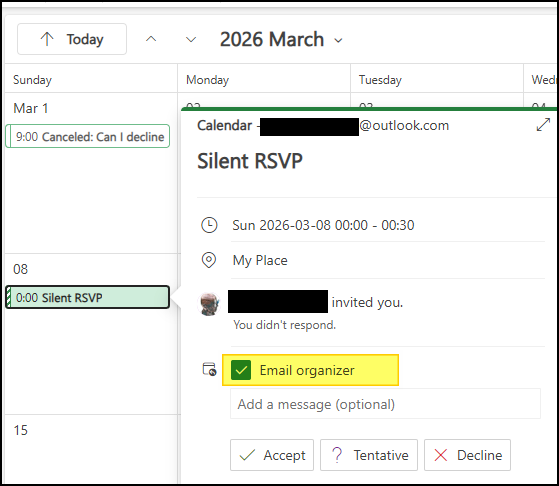Viewport: 559px width, 486px height.
Task: Click the location pin icon
Action: click(209, 260)
